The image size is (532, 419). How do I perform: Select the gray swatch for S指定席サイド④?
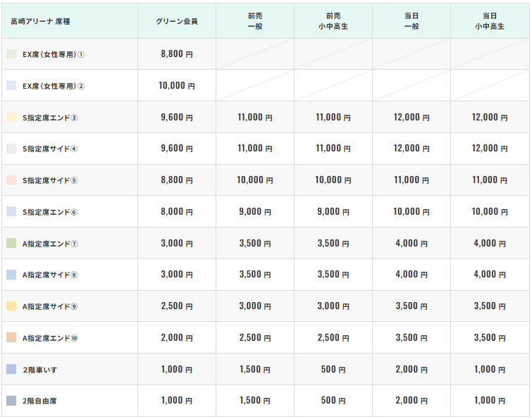(11, 149)
